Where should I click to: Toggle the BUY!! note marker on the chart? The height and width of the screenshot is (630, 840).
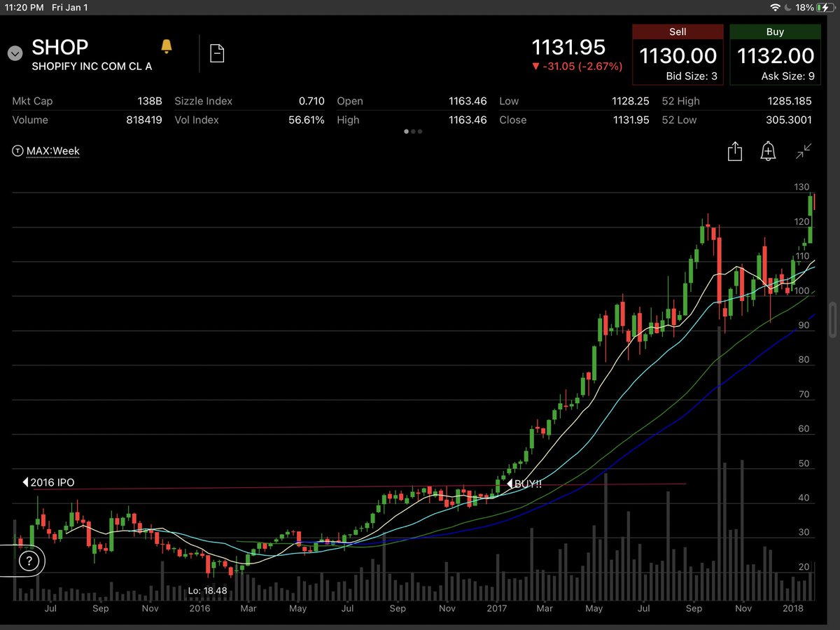(525, 484)
